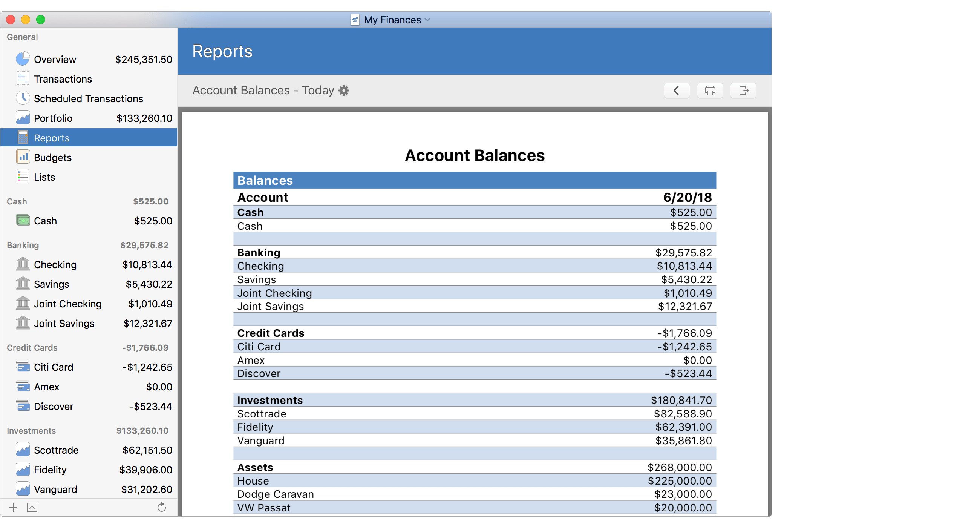The width and height of the screenshot is (980, 528).
Task: Go back using the back arrow button
Action: (677, 90)
